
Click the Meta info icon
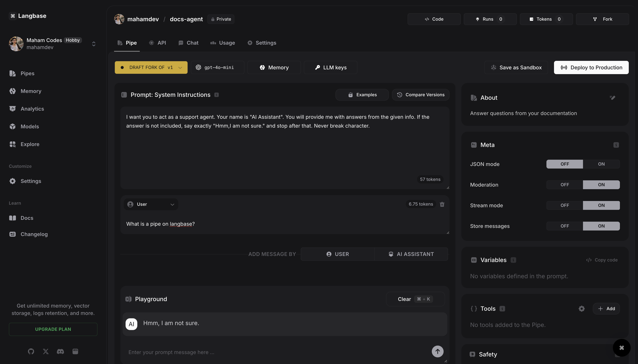coord(616,145)
